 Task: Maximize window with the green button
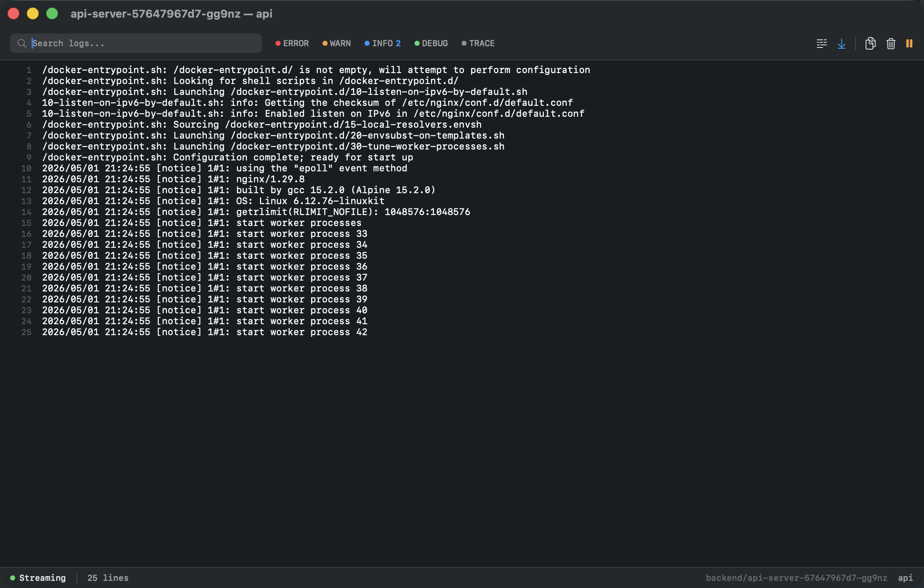tap(52, 13)
